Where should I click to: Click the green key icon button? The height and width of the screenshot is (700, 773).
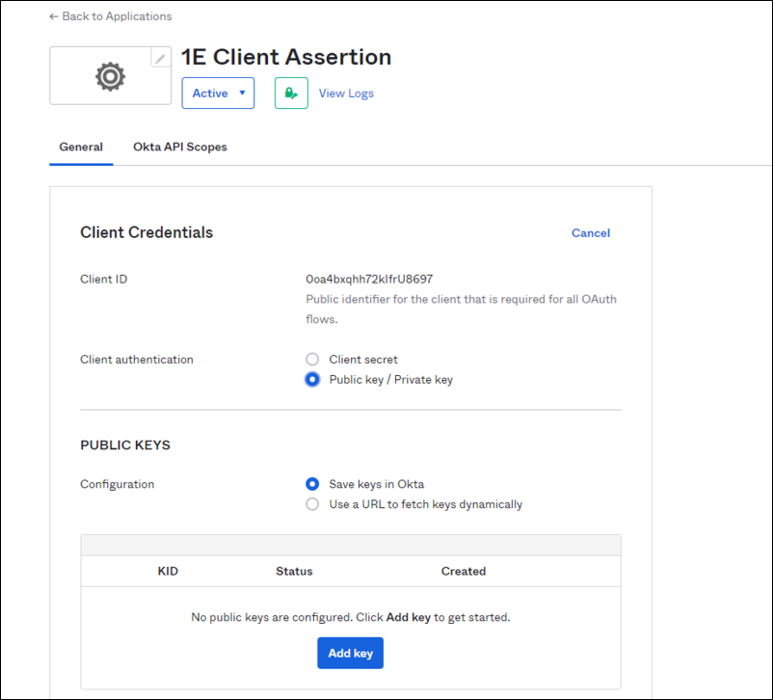point(291,94)
